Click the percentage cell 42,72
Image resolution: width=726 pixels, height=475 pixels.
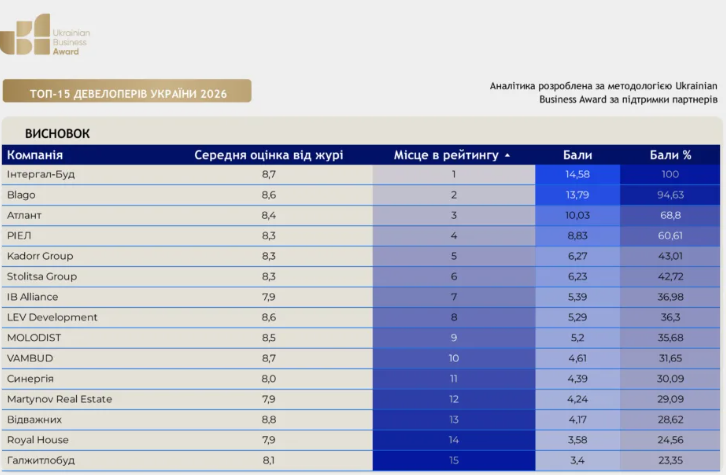pos(670,276)
